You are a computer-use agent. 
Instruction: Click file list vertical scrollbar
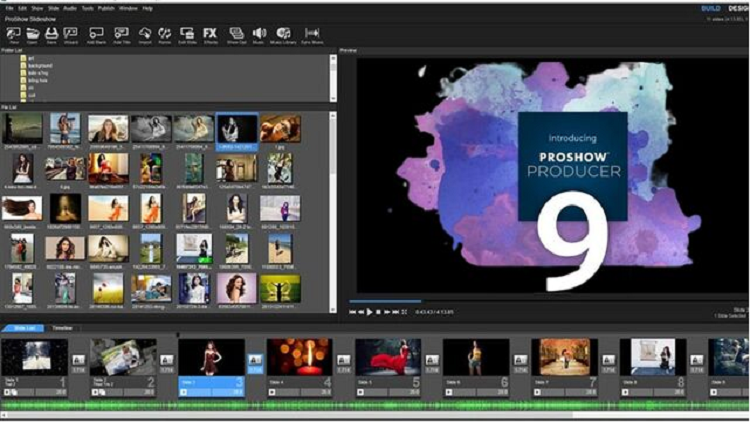point(333,213)
